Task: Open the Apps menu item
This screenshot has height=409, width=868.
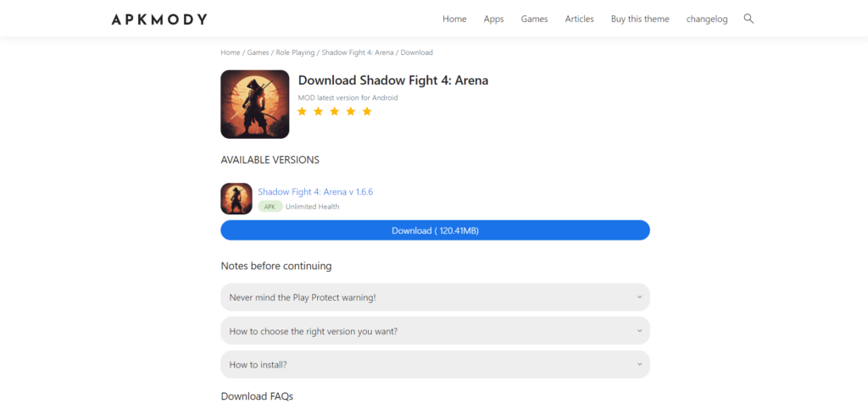Action: (493, 19)
